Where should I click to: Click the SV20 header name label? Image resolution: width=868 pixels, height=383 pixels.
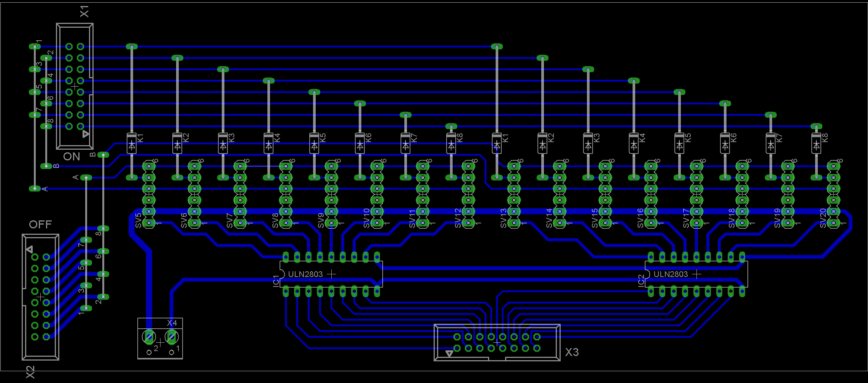(x=823, y=218)
